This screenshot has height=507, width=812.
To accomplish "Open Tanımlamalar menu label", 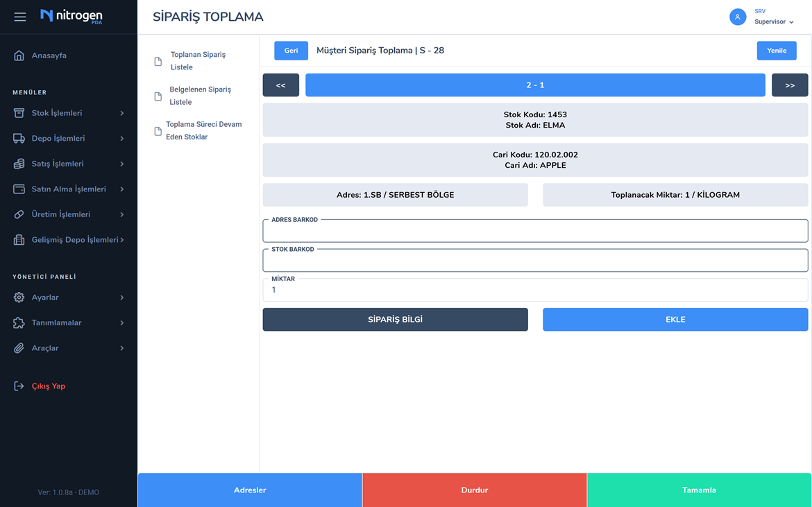I will (x=56, y=323).
